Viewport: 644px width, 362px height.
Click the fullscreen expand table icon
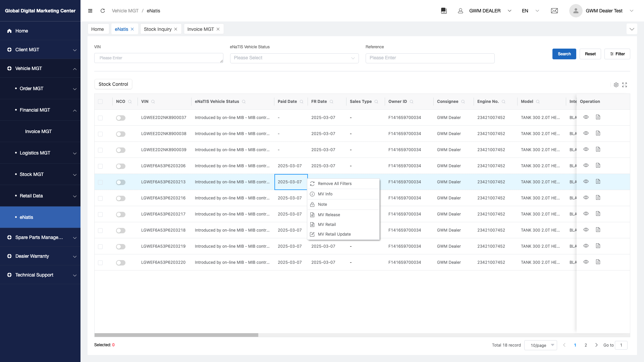pyautogui.click(x=625, y=85)
